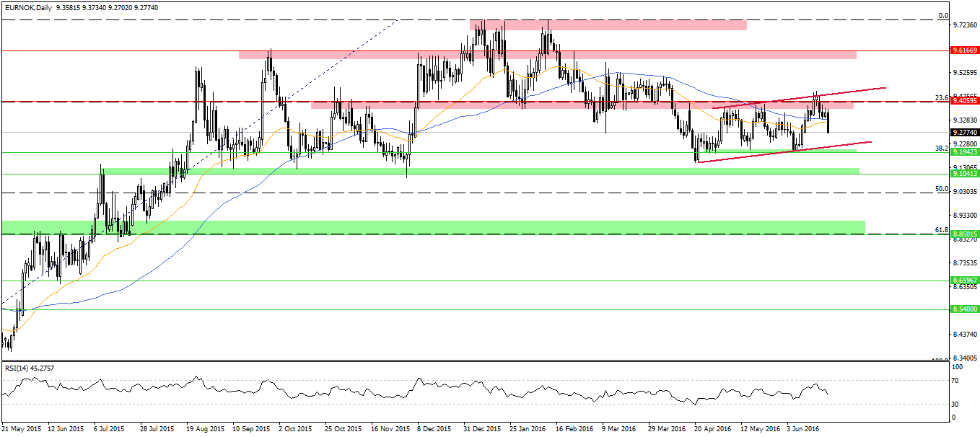Select the green 8.65967 price label
The width and height of the screenshot is (980, 437).
pyautogui.click(x=964, y=281)
